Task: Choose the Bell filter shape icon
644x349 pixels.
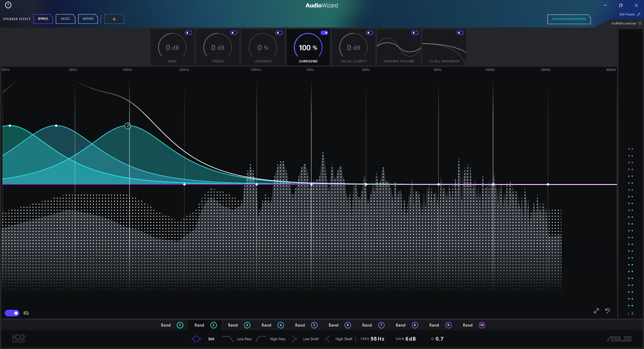Action: click(x=196, y=339)
